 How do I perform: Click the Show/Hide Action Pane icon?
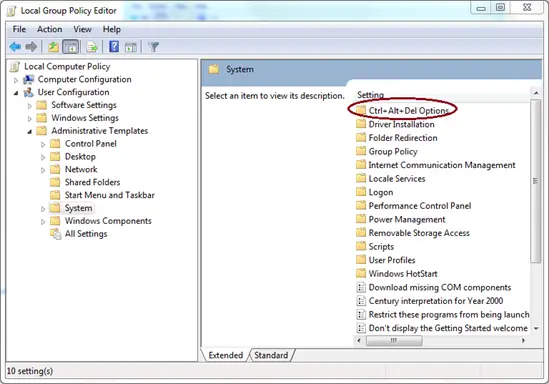click(x=131, y=47)
